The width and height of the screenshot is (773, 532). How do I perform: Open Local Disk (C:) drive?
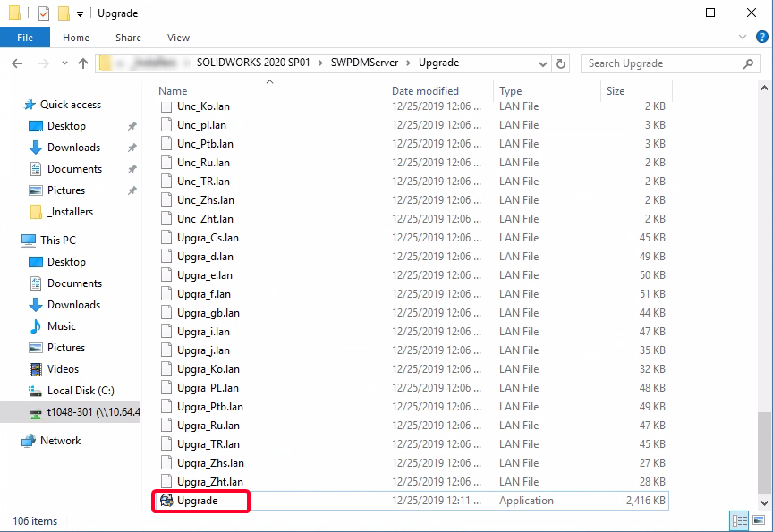(x=81, y=391)
